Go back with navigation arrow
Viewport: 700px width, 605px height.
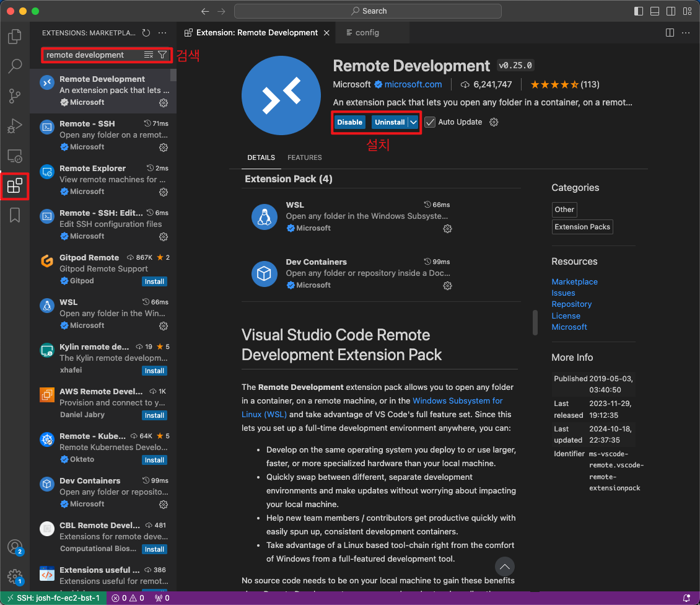point(205,11)
